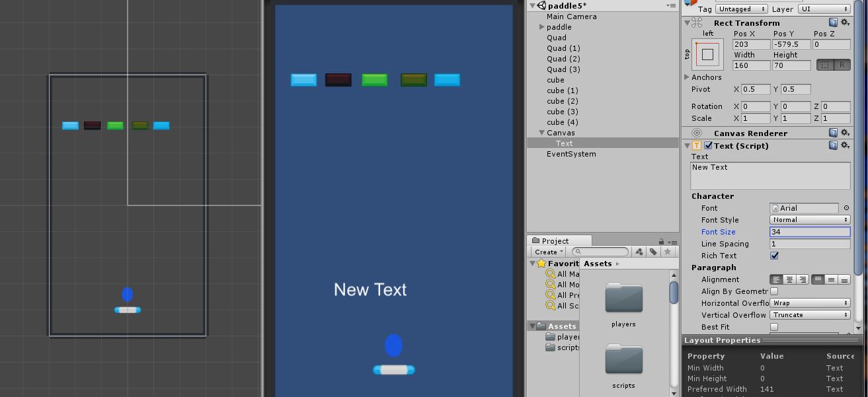
Task: Select center text alignment under Paragraph
Action: point(789,279)
